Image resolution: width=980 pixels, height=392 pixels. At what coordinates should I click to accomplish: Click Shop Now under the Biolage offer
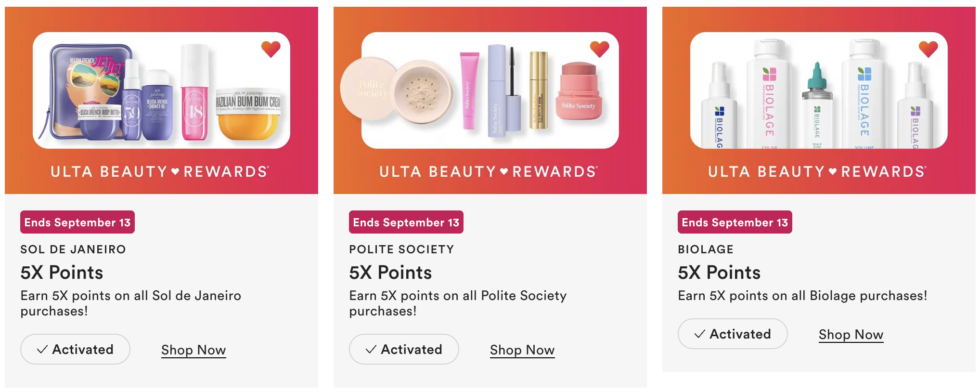pos(851,335)
